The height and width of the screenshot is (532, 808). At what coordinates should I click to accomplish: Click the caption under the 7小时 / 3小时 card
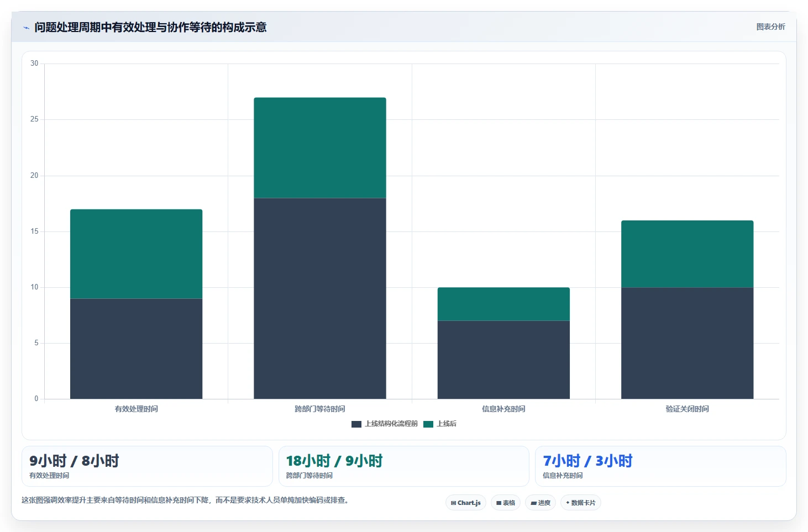(563, 476)
